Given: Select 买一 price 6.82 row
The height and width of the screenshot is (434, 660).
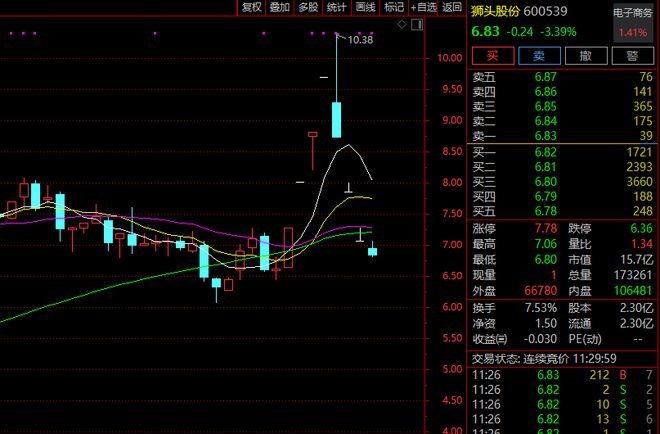Looking at the screenshot, I should click(x=562, y=152).
